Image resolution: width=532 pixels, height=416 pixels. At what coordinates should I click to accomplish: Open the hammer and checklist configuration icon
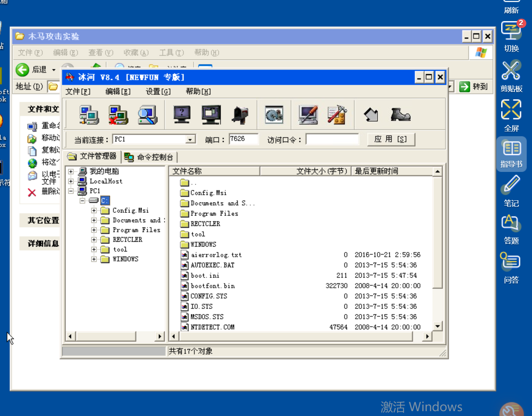337,115
